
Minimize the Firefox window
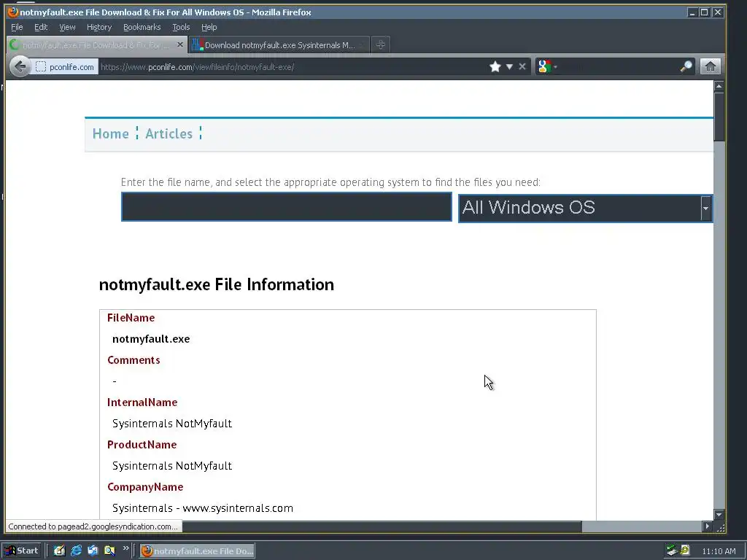pyautogui.click(x=692, y=12)
